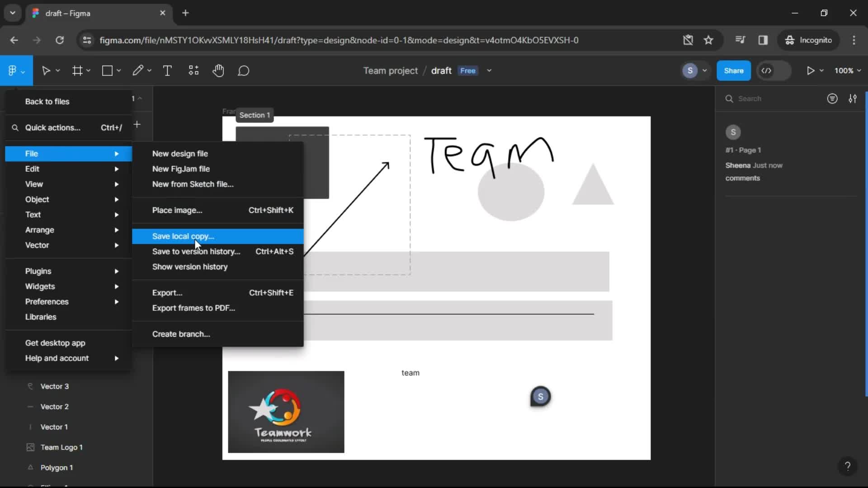The image size is (868, 488).
Task: Select the Rectangle shape tool
Action: click(x=107, y=70)
